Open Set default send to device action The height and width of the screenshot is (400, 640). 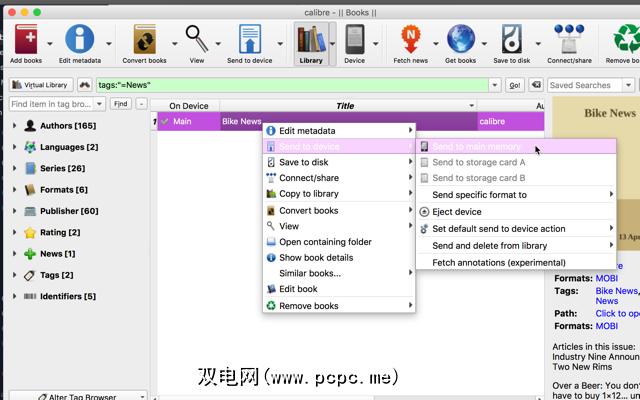click(x=516, y=229)
